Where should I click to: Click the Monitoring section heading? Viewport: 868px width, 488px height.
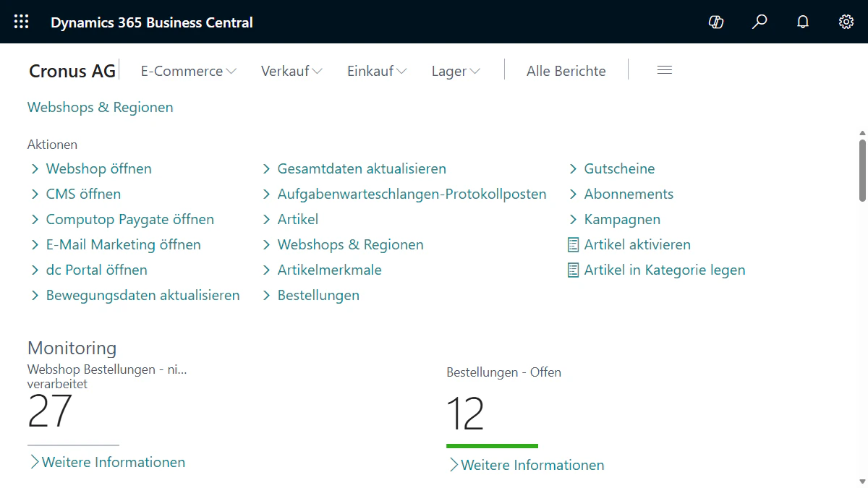72,348
